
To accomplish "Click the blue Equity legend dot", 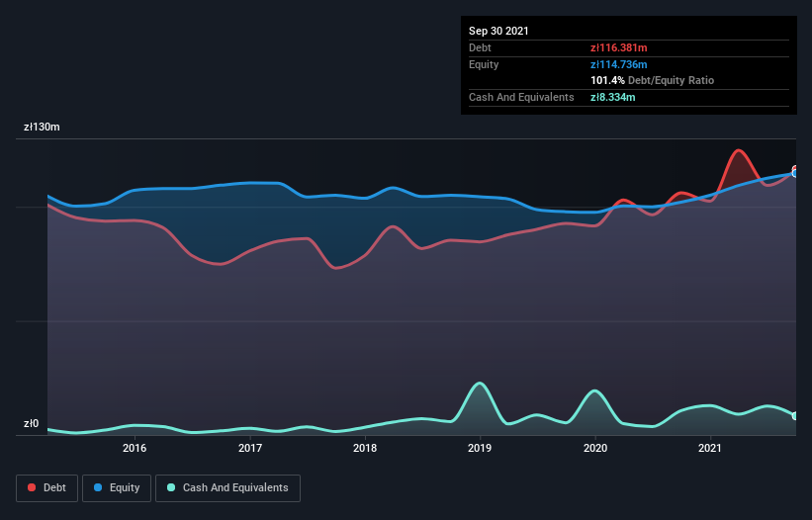I will point(98,487).
